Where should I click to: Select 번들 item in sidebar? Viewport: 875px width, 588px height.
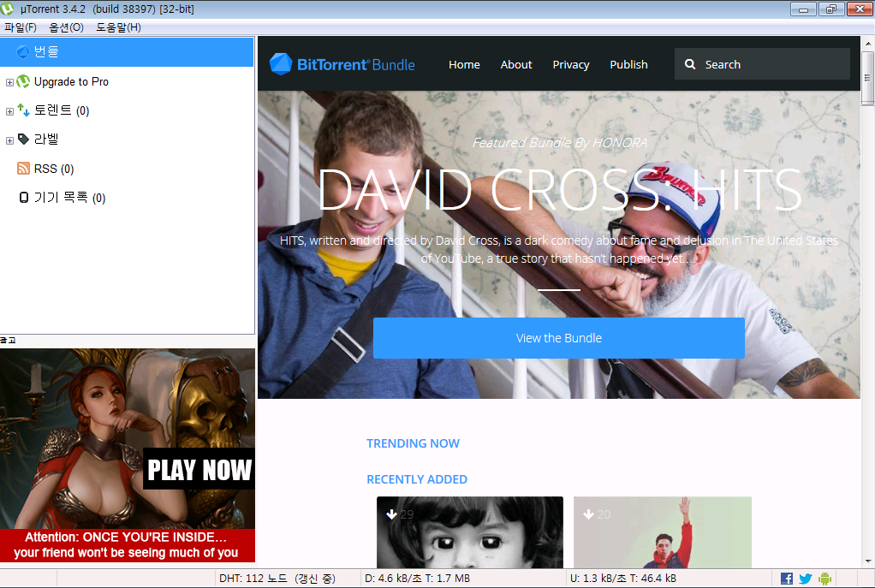click(x=127, y=52)
